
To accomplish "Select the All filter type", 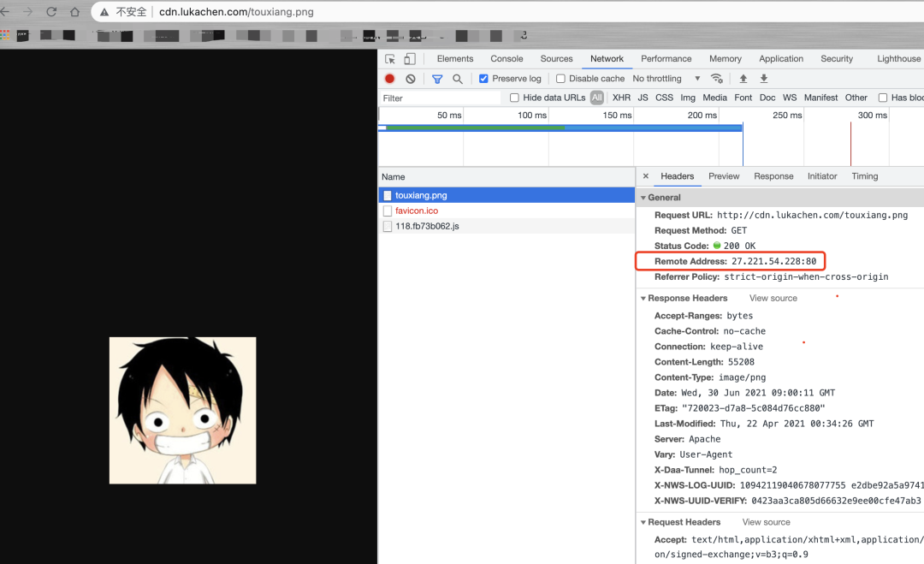I will [x=597, y=98].
